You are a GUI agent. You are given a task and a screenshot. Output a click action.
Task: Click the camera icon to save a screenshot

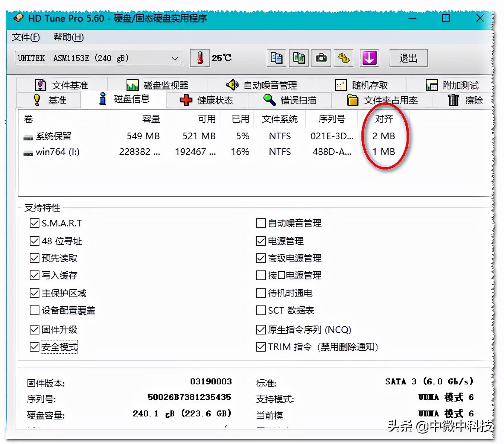pos(321,58)
